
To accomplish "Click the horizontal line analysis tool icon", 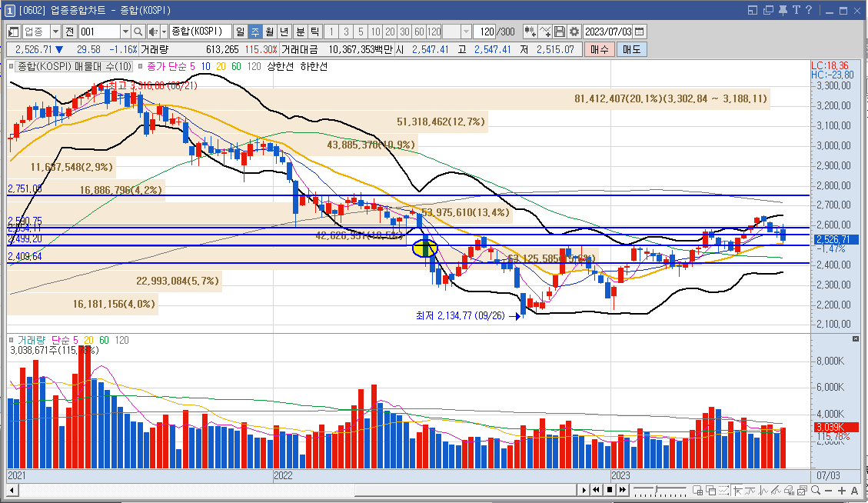I will tap(750, 490).
